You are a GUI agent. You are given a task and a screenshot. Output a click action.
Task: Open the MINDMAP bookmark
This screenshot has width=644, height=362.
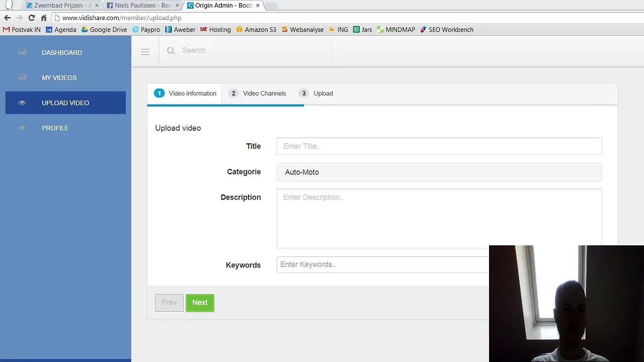click(x=396, y=30)
